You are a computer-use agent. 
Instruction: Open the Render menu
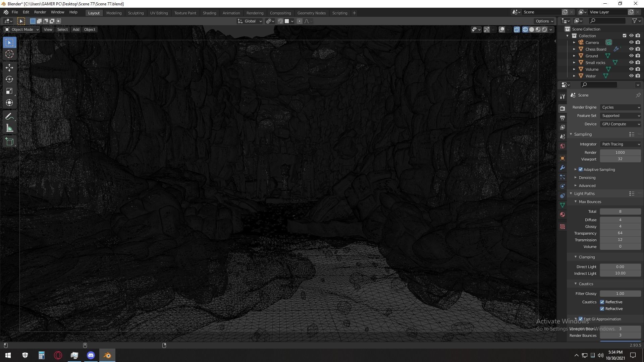(x=40, y=12)
